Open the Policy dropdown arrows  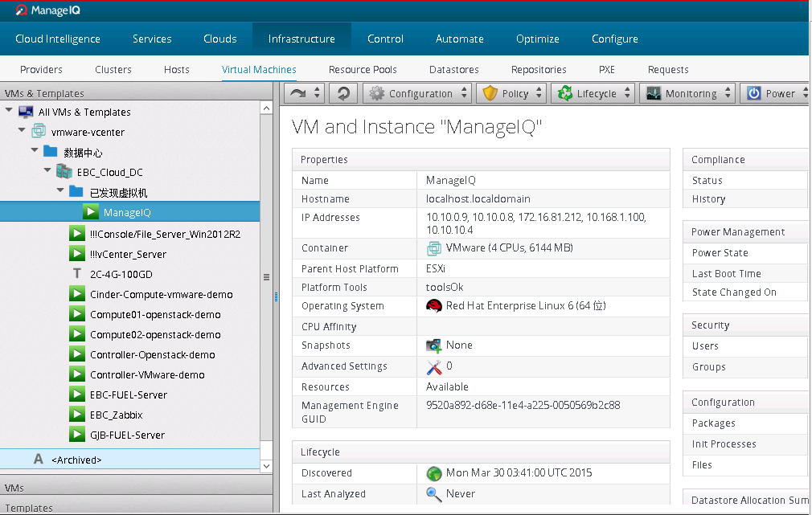click(539, 93)
